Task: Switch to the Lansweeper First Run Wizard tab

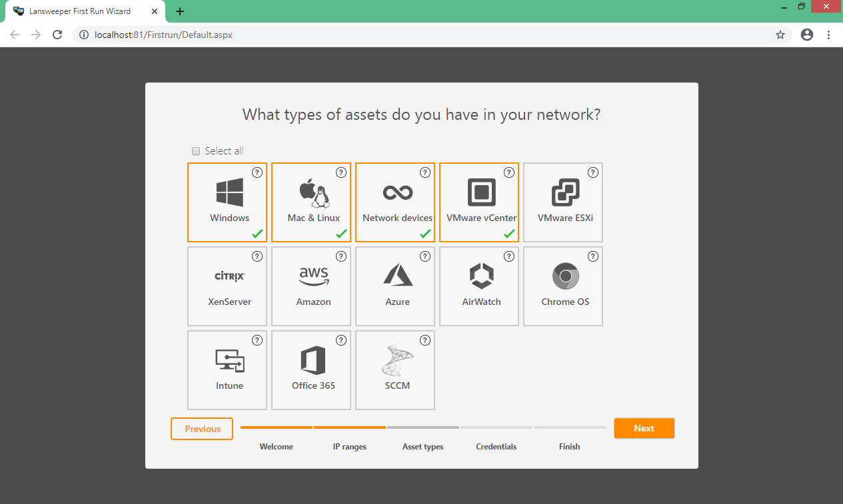Action: tap(80, 11)
